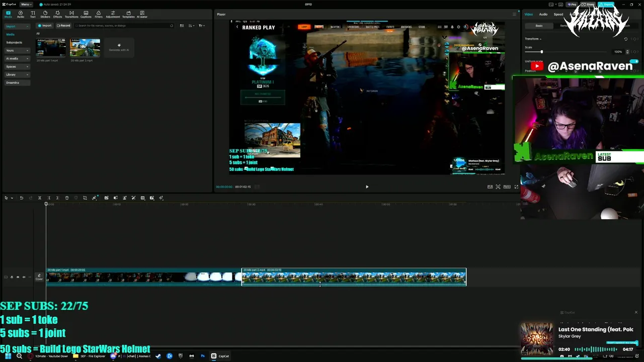Toggle the Uniform scale switch
644x362 pixels.
coord(634,61)
